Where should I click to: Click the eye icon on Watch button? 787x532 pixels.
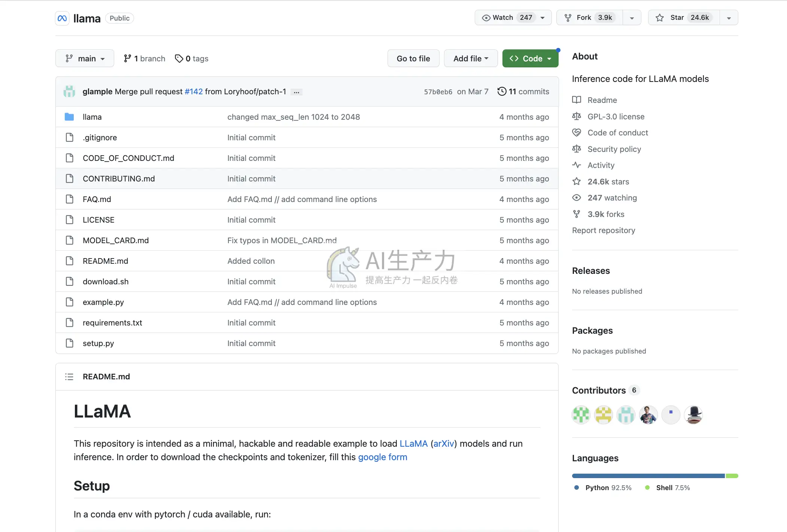(x=486, y=18)
